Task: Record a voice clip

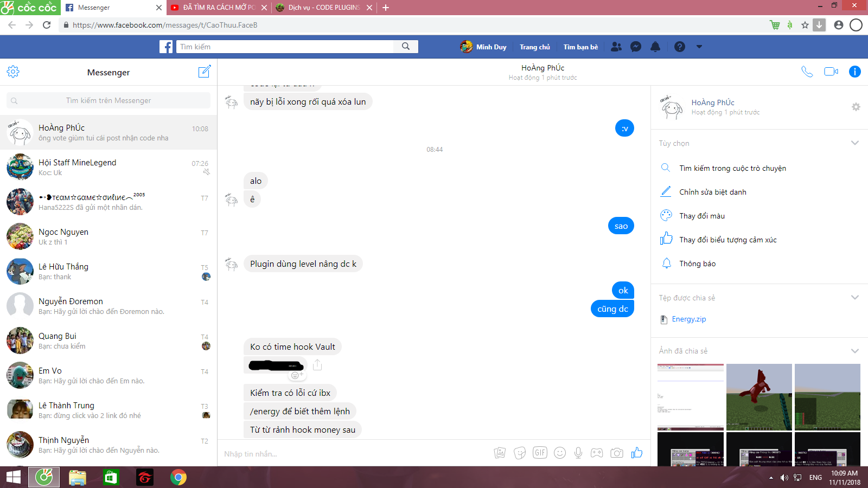Action: point(578,453)
